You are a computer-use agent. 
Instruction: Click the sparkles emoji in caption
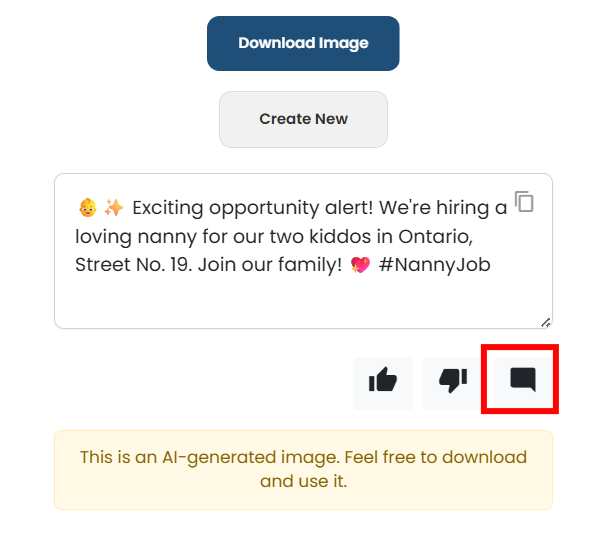pos(114,208)
